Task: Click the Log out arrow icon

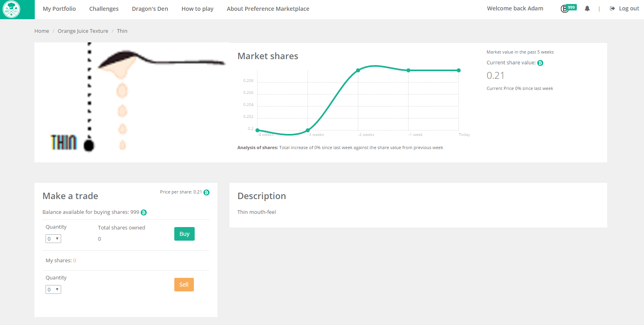Action: click(612, 8)
